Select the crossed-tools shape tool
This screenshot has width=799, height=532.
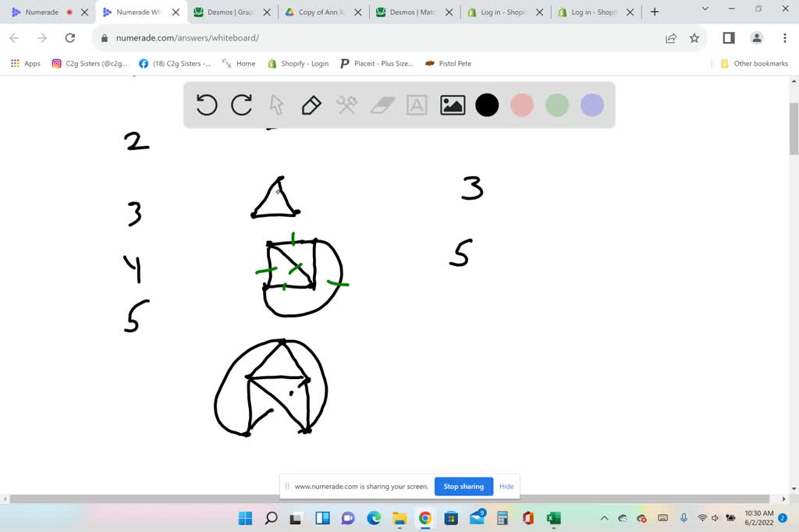pos(346,105)
